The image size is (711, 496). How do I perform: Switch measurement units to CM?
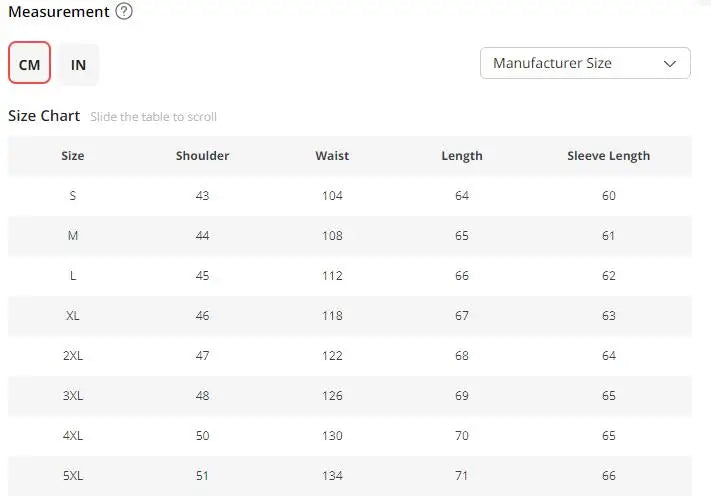[29, 65]
